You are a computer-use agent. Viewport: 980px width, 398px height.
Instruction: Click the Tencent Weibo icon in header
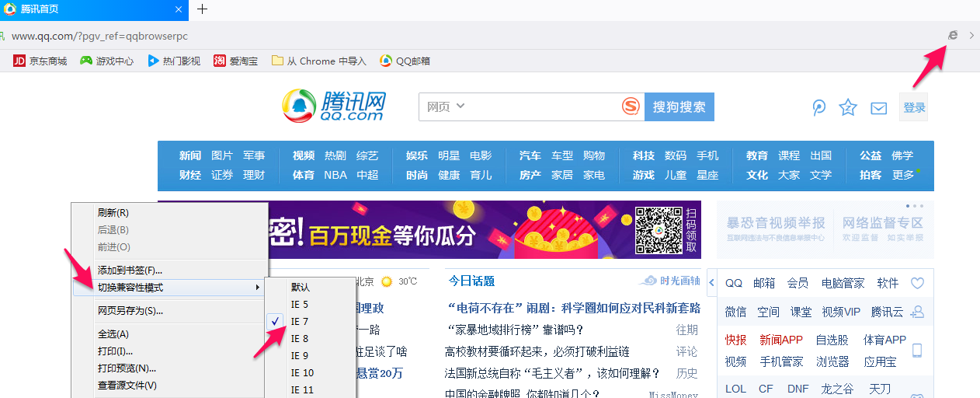(x=818, y=107)
